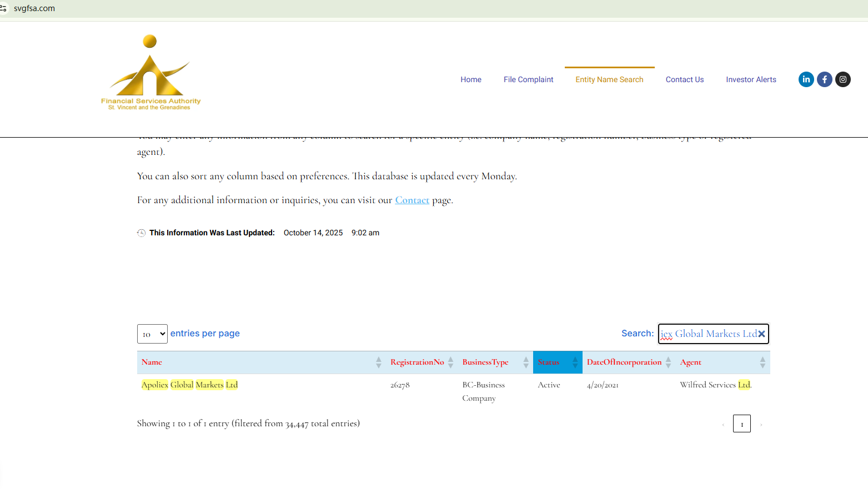Sort by DateOfIncorporation column arrows
The width and height of the screenshot is (868, 489).
pos(668,362)
